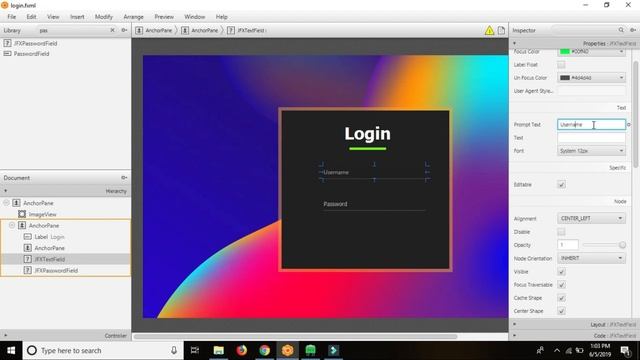The height and width of the screenshot is (360, 640).
Task: Toggle the Disable checkbox
Action: 561,232
